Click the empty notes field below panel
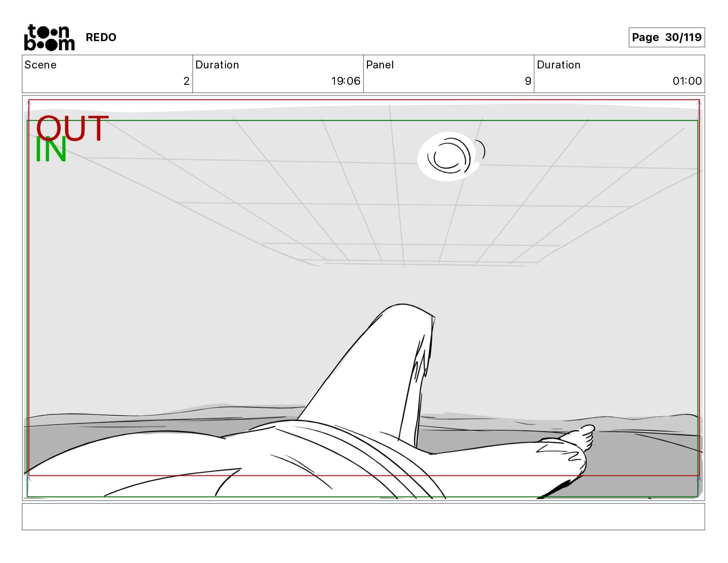This screenshot has width=728, height=563. click(363, 517)
